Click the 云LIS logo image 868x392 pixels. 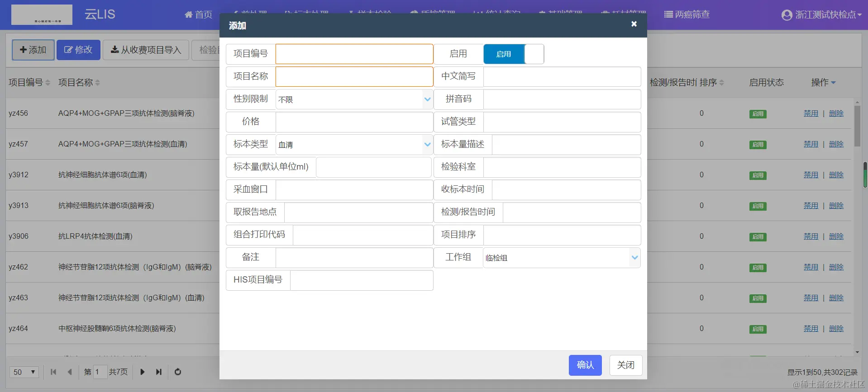pyautogui.click(x=42, y=14)
